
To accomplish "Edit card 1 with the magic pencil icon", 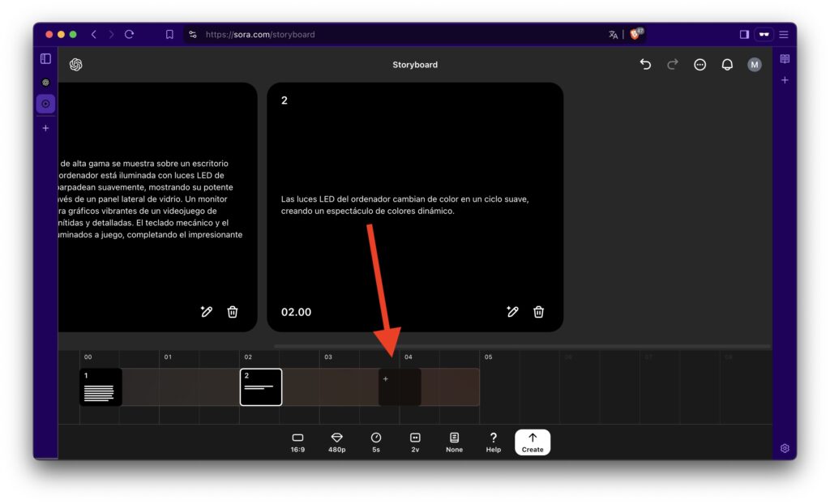I will click(x=207, y=312).
